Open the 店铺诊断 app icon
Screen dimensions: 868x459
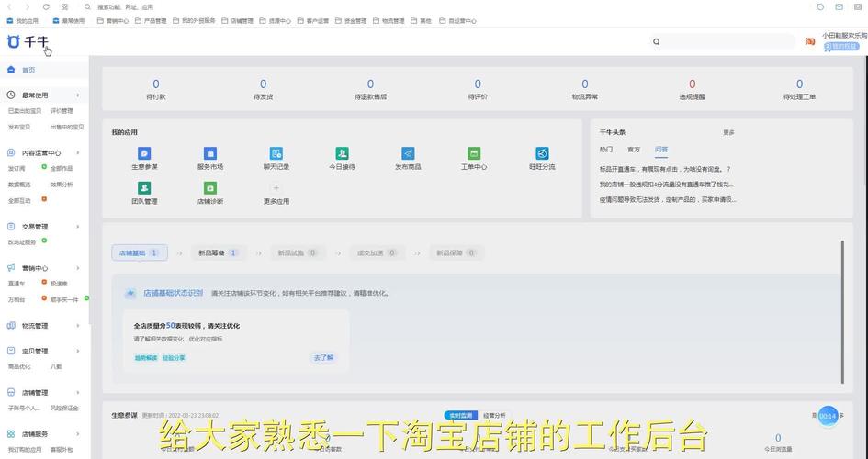(209, 188)
